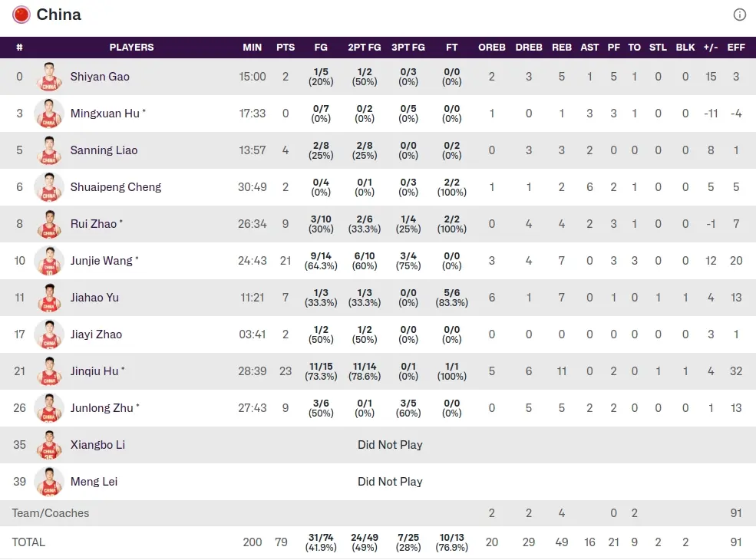Open Meng Lei's player photo
The image size is (756, 560).
49,482
